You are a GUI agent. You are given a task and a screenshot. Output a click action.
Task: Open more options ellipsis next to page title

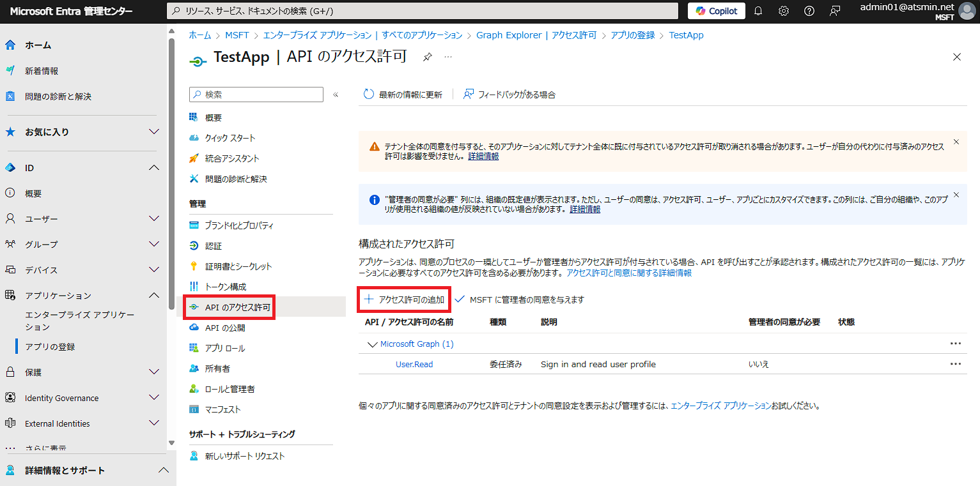[448, 57]
